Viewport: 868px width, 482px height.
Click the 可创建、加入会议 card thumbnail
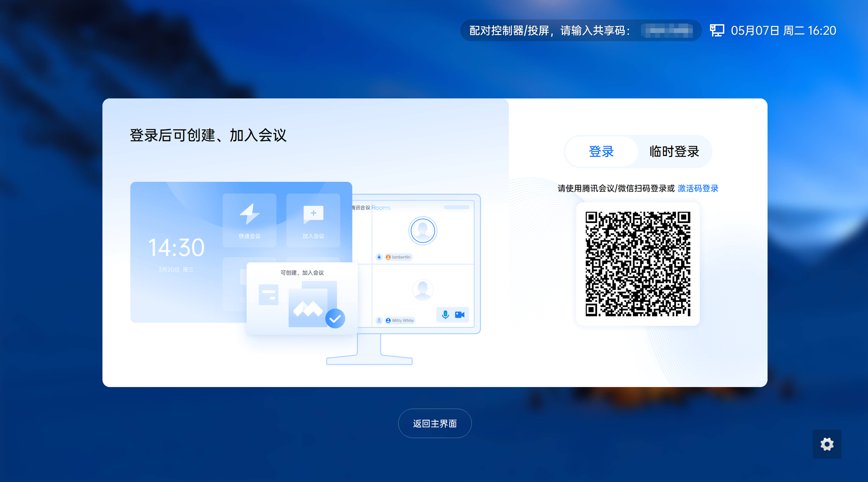pyautogui.click(x=302, y=299)
